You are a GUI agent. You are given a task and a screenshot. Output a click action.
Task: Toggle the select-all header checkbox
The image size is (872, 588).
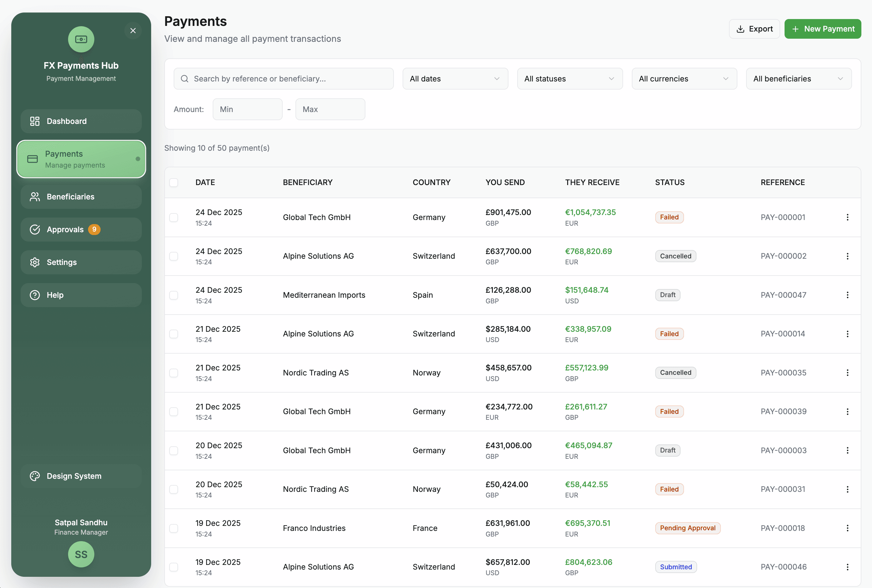pos(174,183)
